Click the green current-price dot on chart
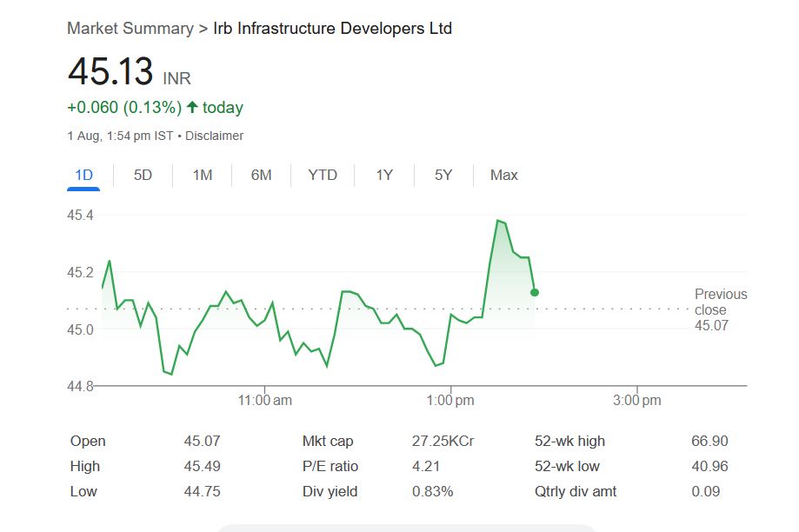Viewport: 799px width, 532px height. (x=535, y=292)
